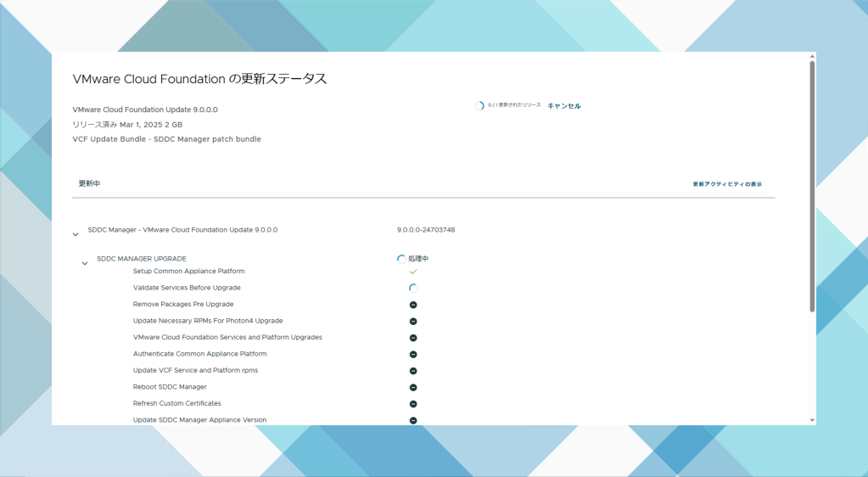
Task: Click the text Validate Services Before Upgrade
Action: coord(187,288)
